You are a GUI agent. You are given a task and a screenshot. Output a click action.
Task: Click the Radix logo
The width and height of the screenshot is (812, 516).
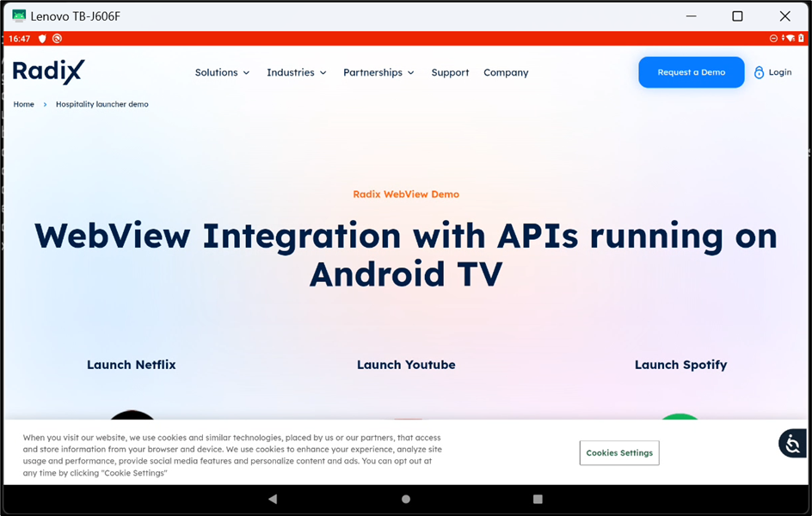click(x=49, y=72)
